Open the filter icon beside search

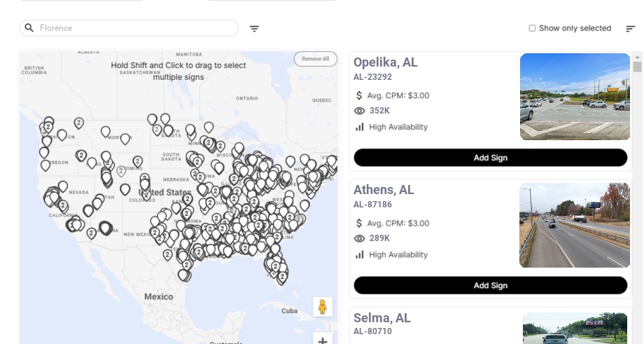click(x=254, y=29)
